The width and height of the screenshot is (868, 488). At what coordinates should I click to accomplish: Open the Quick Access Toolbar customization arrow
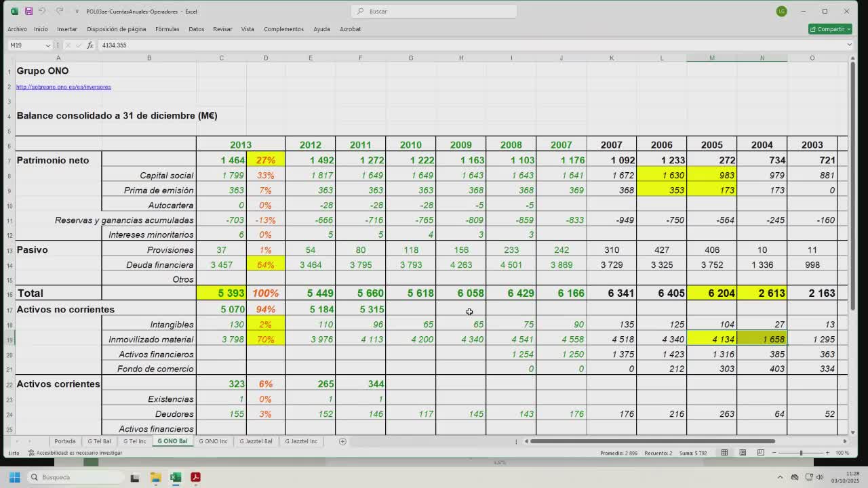[77, 12]
